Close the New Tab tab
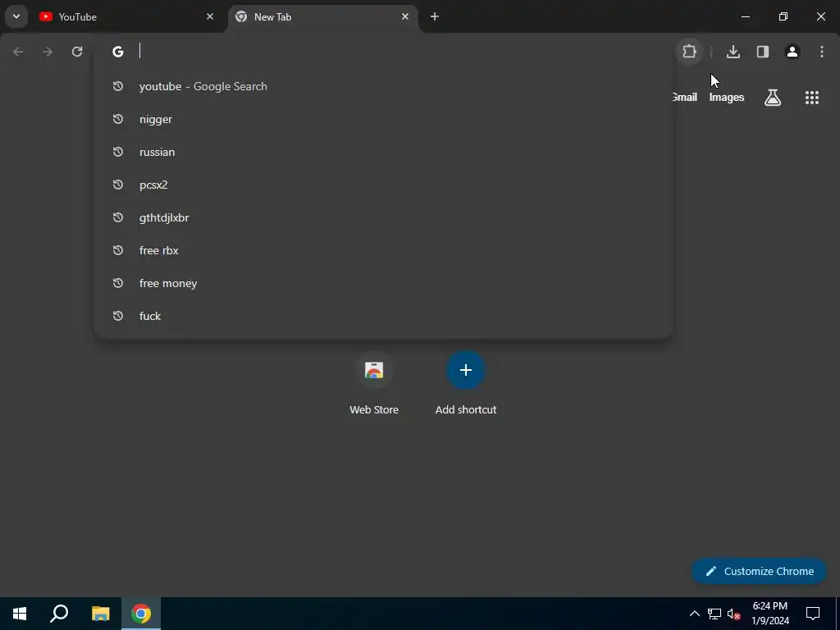The image size is (840, 630). [405, 16]
